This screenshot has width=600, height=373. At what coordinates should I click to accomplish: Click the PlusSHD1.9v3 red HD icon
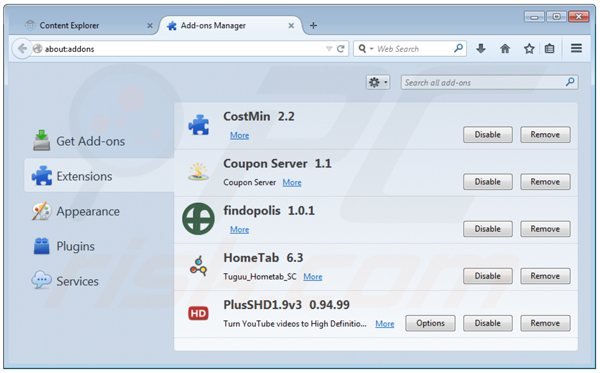(198, 313)
